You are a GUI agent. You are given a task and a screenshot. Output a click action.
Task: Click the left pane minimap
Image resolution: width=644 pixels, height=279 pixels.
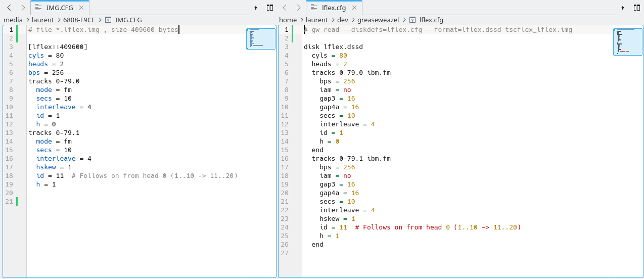point(261,39)
